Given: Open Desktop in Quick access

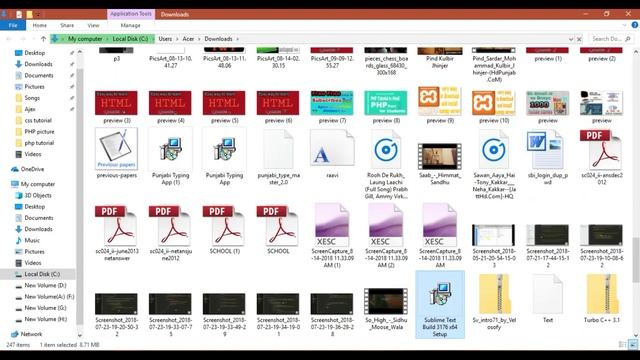Looking at the screenshot, I should click(x=35, y=53).
